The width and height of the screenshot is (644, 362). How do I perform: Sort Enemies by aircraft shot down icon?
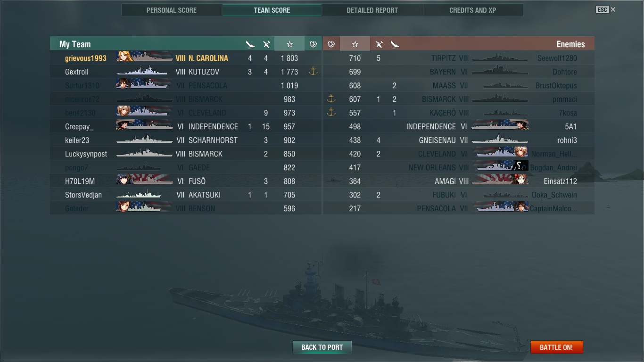379,44
